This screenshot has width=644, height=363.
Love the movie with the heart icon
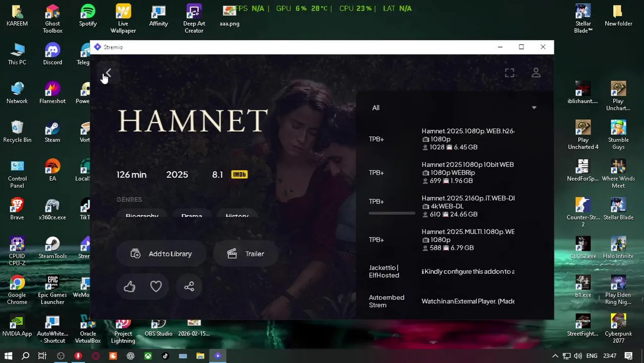156,286
